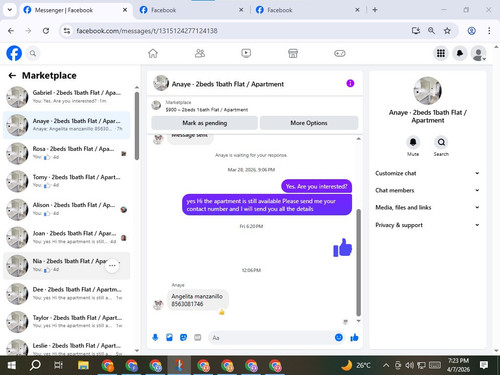Open the Facebook menu grid icon
The height and width of the screenshot is (375, 500).
click(x=441, y=53)
